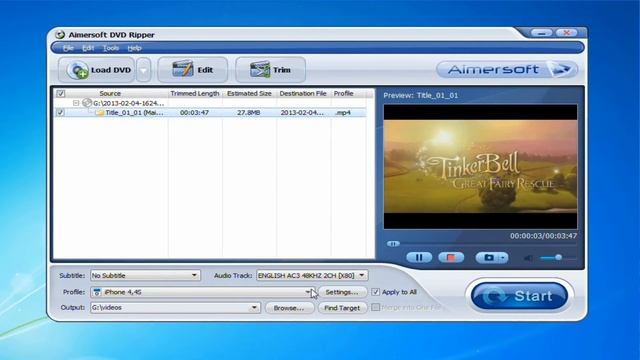Open the Load DVD dropdown arrow
640x360 pixels.
[143, 70]
